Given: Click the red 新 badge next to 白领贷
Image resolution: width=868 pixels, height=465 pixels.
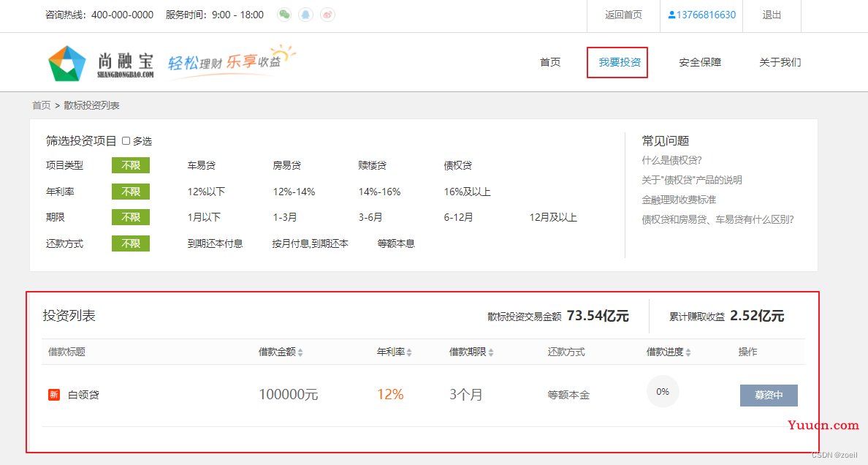Looking at the screenshot, I should (x=53, y=395).
